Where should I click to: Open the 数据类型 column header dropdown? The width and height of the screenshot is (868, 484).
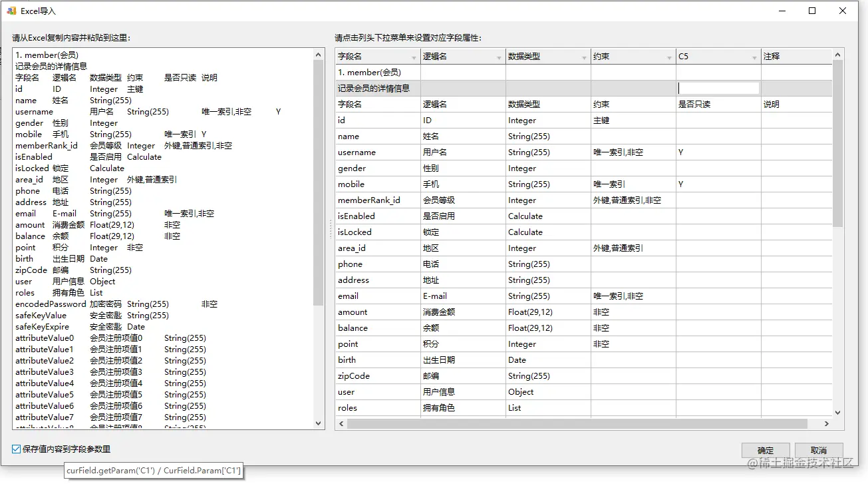(x=584, y=57)
